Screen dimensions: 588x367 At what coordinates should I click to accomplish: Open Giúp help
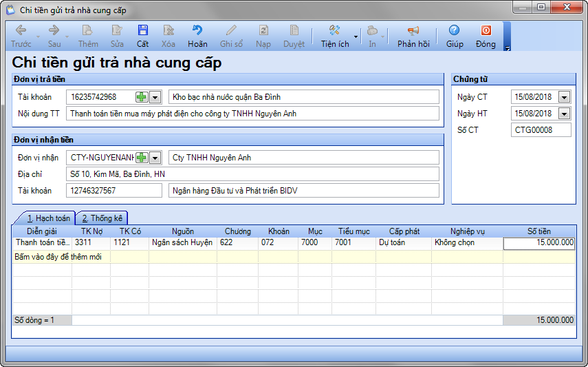tap(455, 36)
